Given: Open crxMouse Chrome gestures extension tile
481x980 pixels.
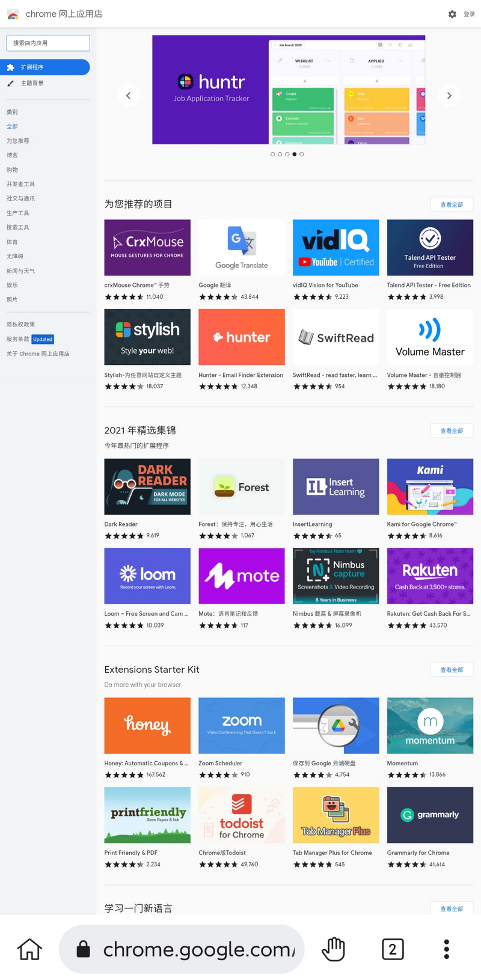Looking at the screenshot, I should click(x=147, y=260).
